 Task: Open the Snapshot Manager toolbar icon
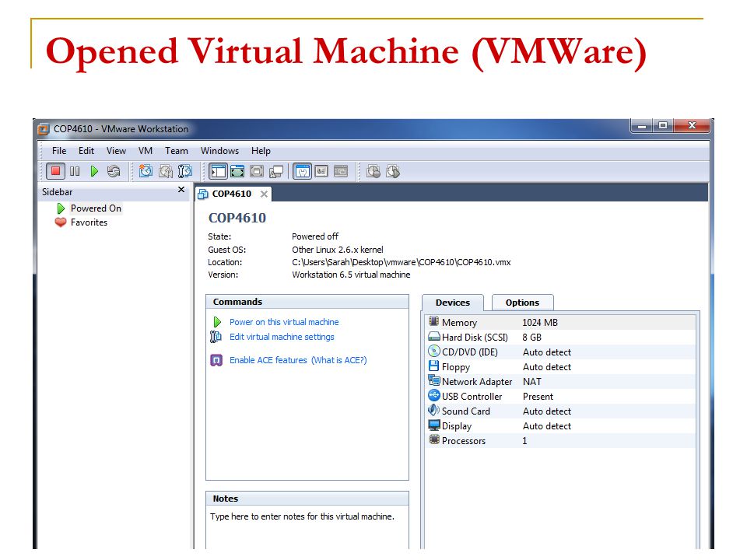(185, 171)
